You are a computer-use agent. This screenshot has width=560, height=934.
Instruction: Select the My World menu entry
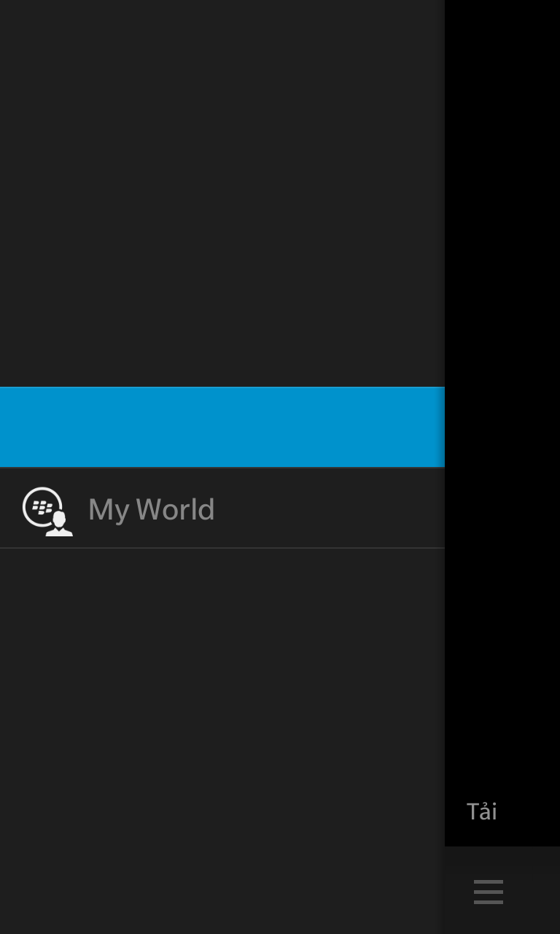(x=222, y=508)
